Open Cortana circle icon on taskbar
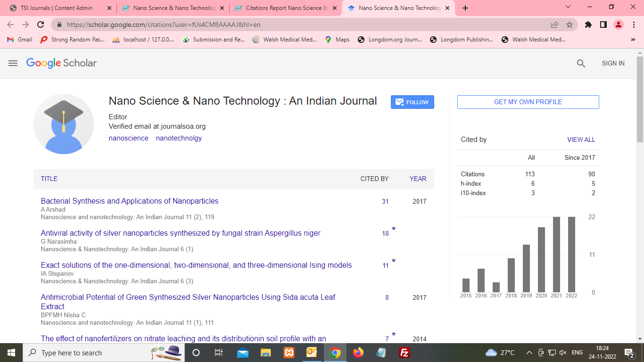This screenshot has width=644, height=362. (196, 353)
